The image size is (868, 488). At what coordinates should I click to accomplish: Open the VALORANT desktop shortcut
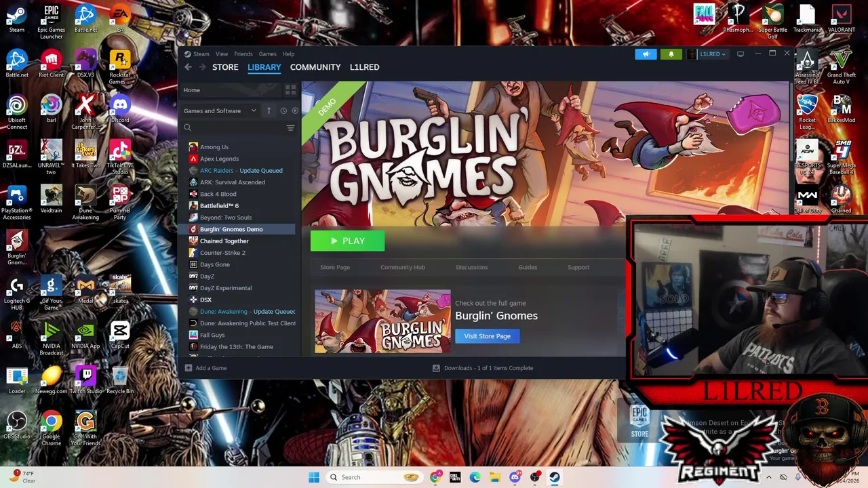point(841,19)
